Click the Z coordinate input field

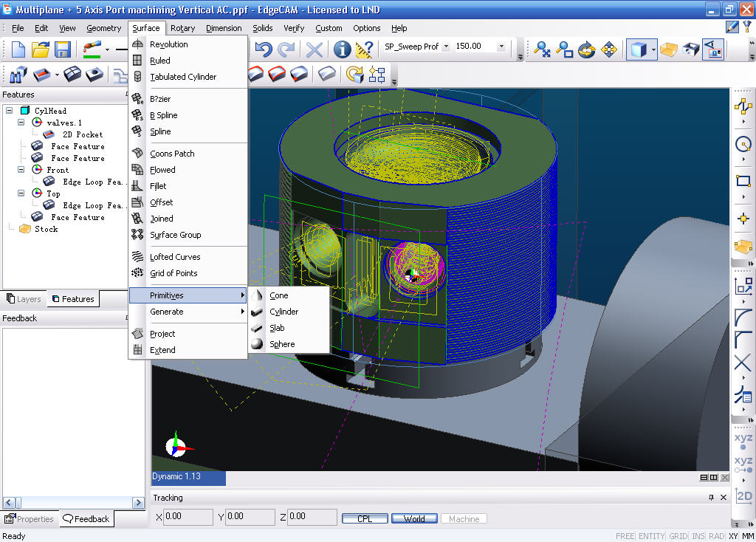[312, 516]
